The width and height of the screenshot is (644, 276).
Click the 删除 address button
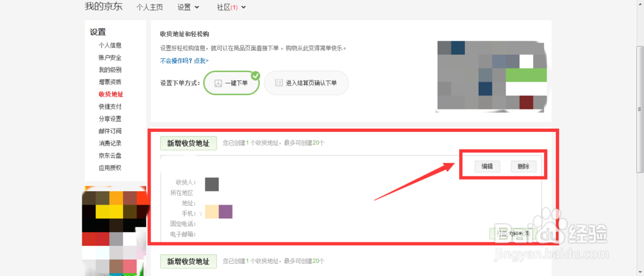(524, 167)
